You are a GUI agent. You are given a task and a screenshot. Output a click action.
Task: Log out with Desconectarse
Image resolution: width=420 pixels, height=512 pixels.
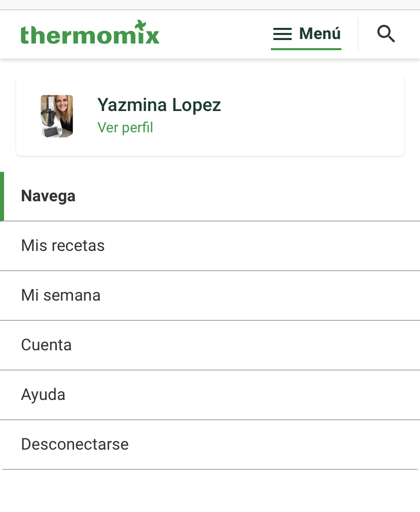[75, 445]
